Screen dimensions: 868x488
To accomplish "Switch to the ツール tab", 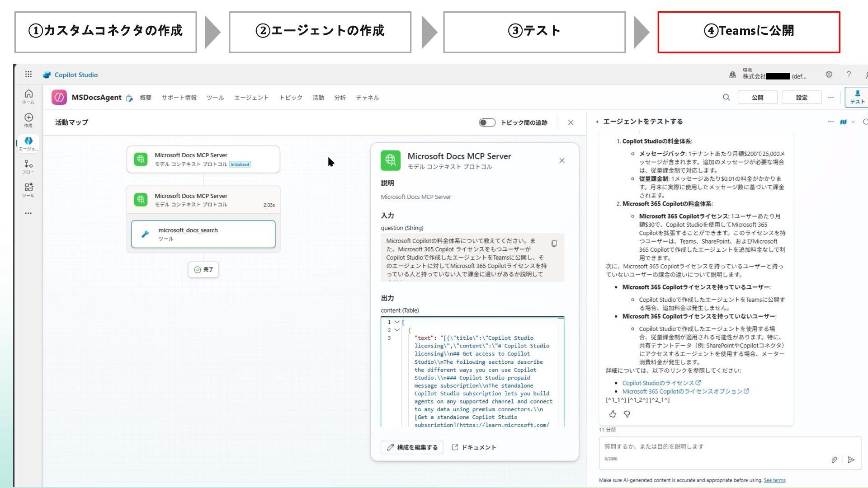I will pos(215,98).
